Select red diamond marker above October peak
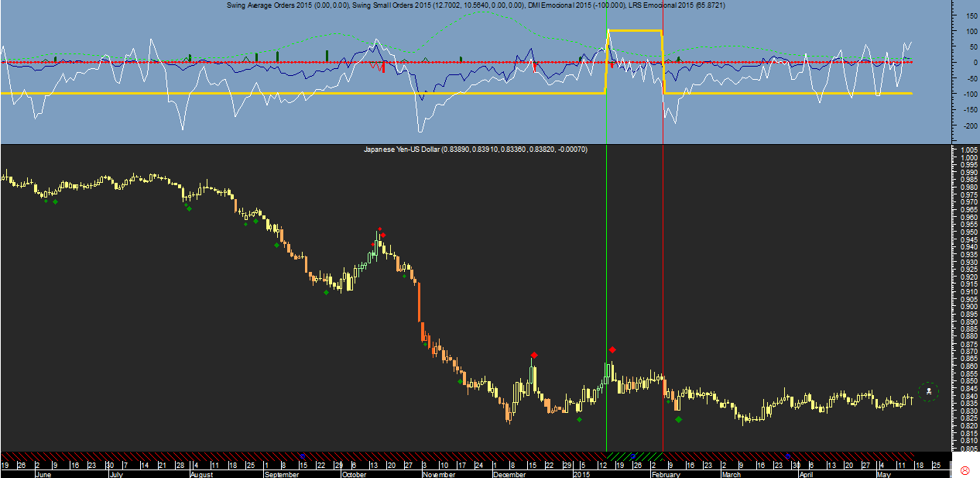Viewport: 980px width, 478px height. tap(382, 234)
